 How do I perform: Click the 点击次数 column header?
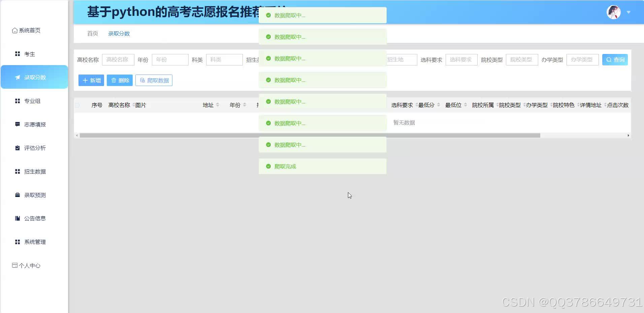pos(618,105)
